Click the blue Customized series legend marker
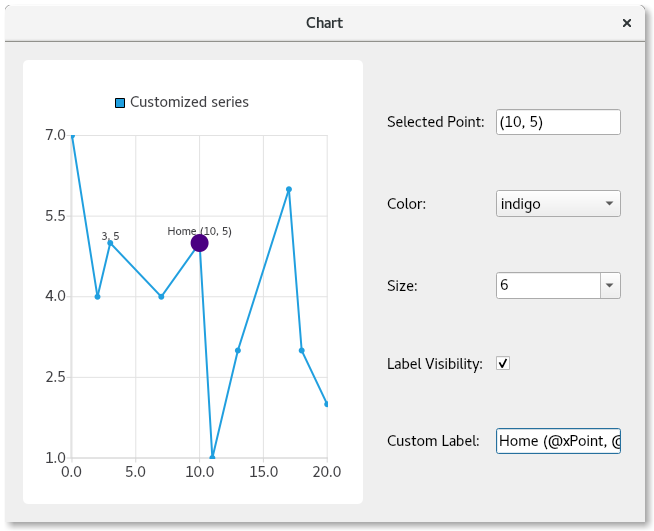This screenshot has width=654, height=531. (120, 102)
